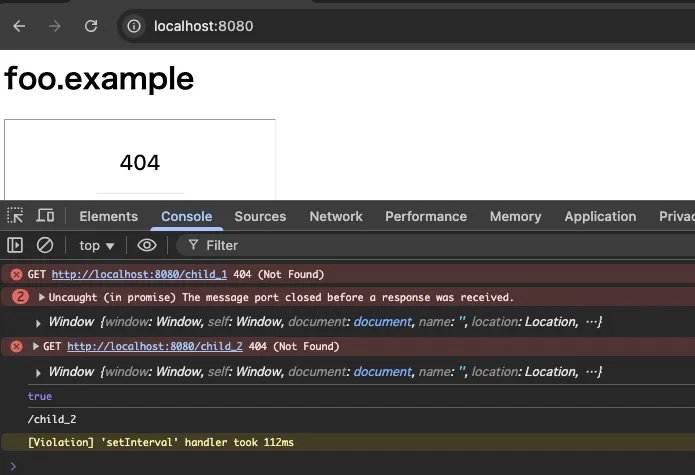Clear the console with the clear icon
The width and height of the screenshot is (695, 475).
click(x=44, y=245)
